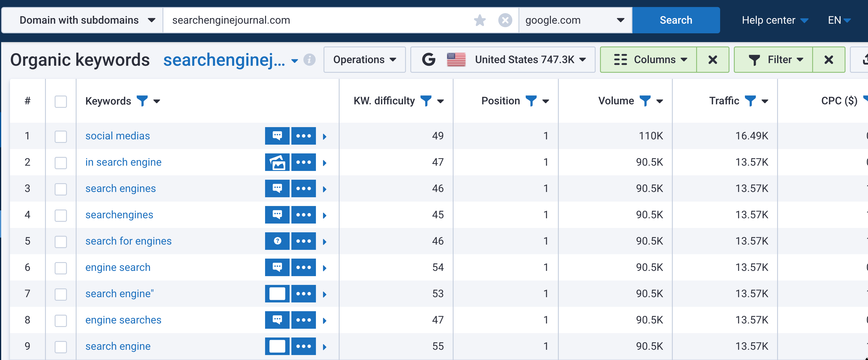Toggle the select-all checkbox in header
Image resolution: width=868 pixels, height=360 pixels.
point(61,101)
